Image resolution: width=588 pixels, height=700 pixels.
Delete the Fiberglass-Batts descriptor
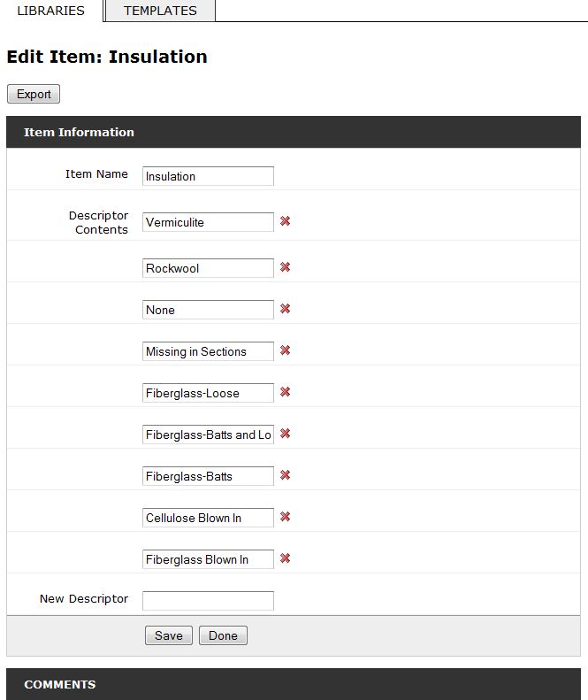pyautogui.click(x=285, y=475)
